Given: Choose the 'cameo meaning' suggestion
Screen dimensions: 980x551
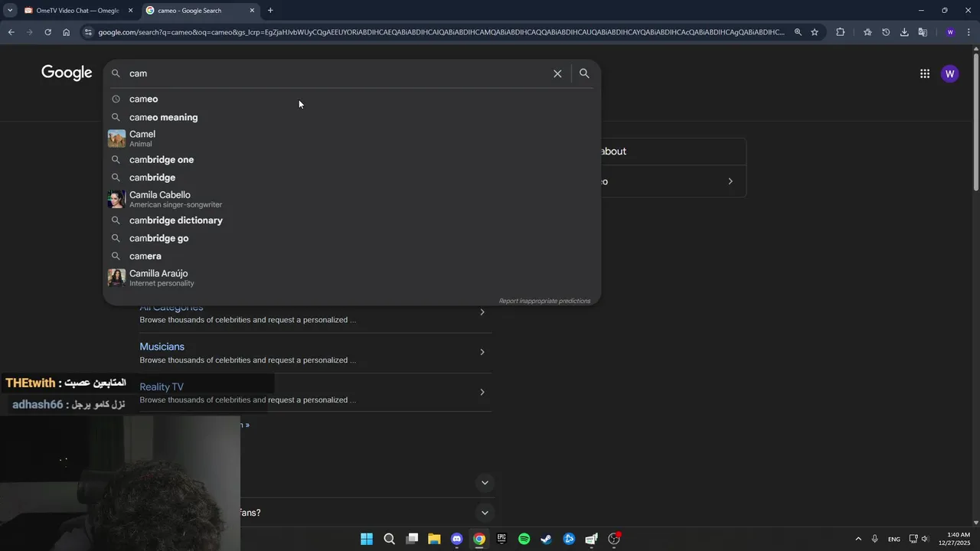Looking at the screenshot, I should 352,117.
